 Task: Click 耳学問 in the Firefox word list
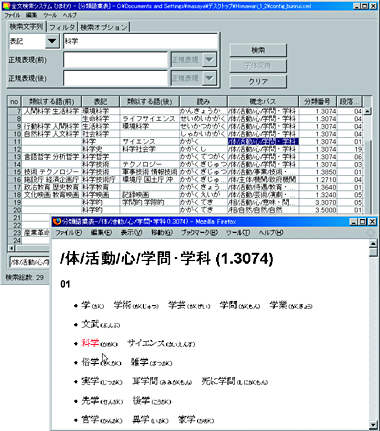click(x=145, y=381)
